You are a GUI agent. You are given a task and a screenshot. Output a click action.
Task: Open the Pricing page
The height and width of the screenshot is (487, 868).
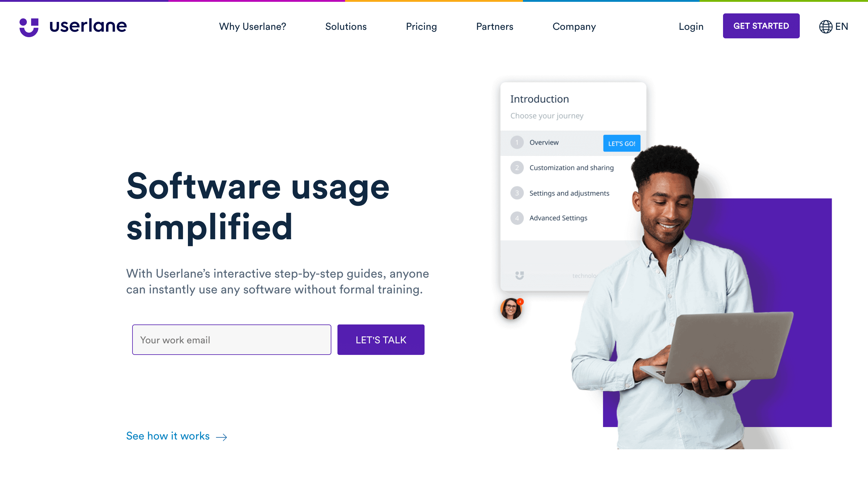pyautogui.click(x=422, y=26)
